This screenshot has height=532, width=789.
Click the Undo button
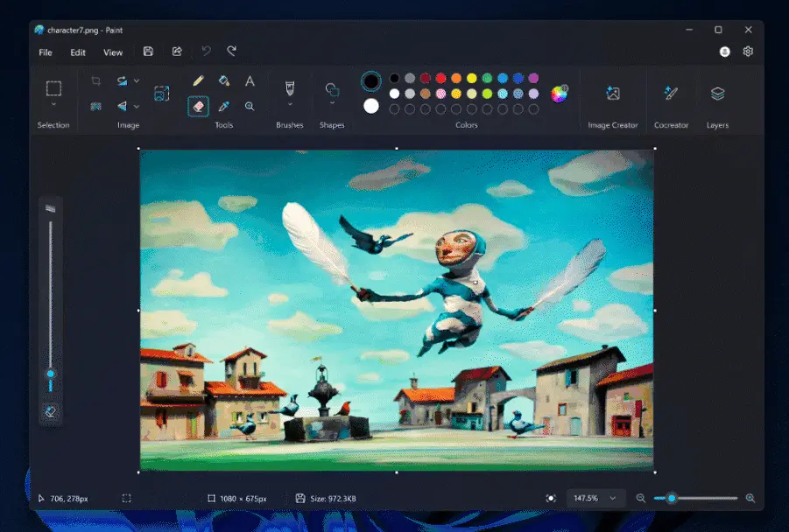click(204, 51)
